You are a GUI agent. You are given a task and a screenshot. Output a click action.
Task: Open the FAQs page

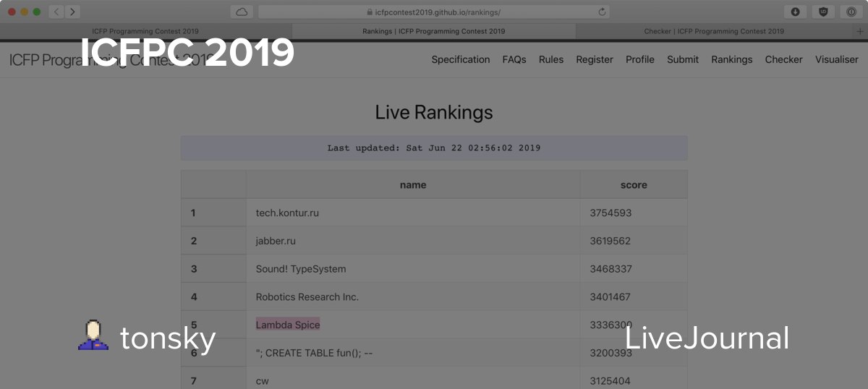[x=514, y=59]
